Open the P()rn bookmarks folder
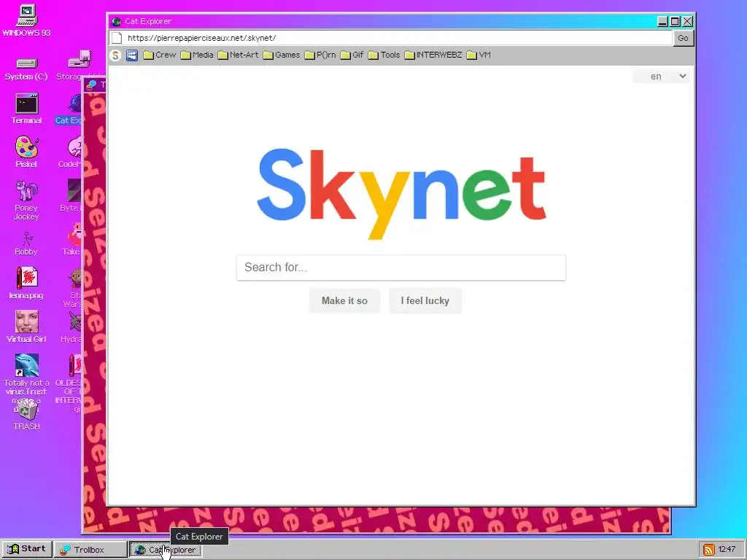This screenshot has width=747, height=560. 320,55
